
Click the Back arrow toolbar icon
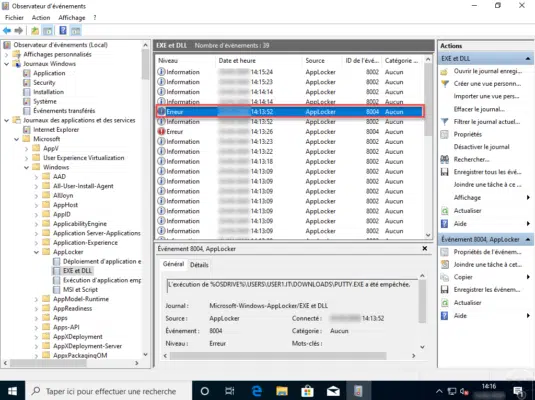(x=7, y=31)
